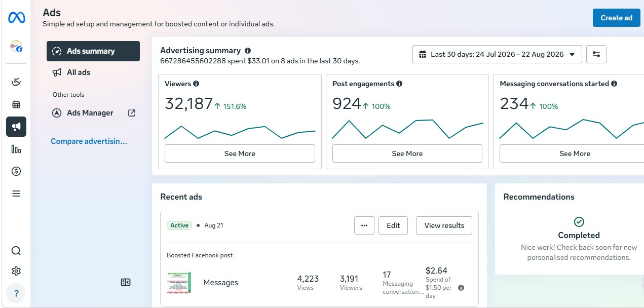
Task: Open the three-dot more options menu on the ad
Action: click(x=364, y=225)
